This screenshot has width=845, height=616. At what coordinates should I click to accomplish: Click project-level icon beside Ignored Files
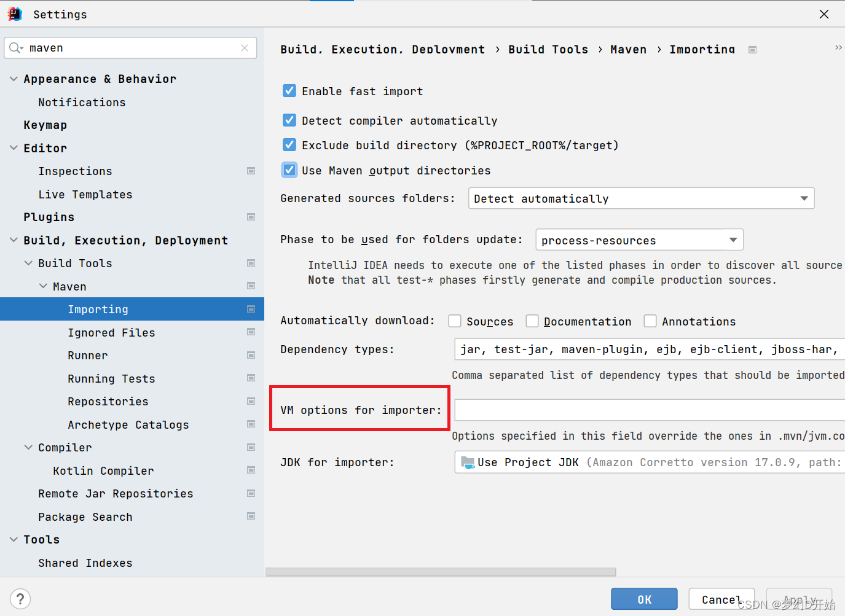pyautogui.click(x=251, y=332)
